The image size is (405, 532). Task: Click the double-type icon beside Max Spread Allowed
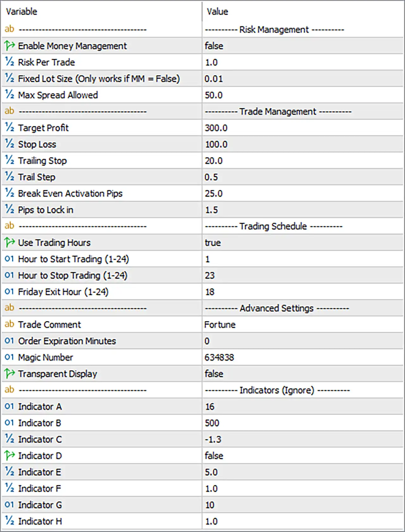coord(9,95)
